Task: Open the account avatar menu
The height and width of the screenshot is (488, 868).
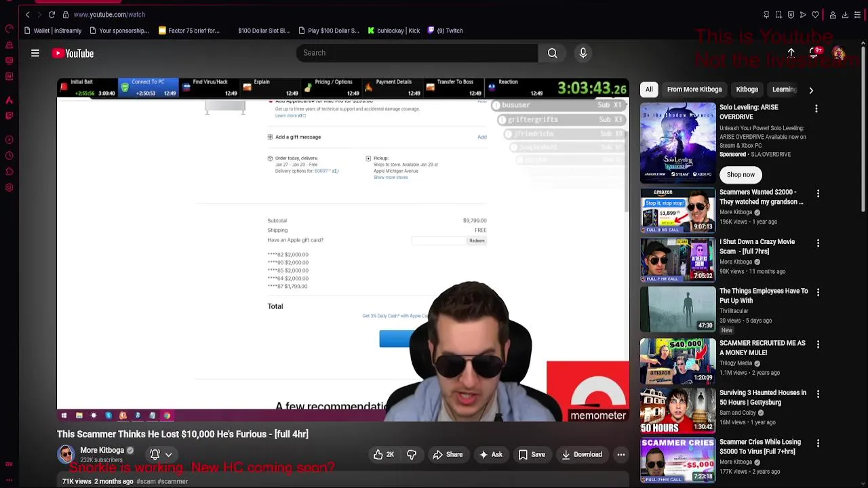Action: pos(839,53)
